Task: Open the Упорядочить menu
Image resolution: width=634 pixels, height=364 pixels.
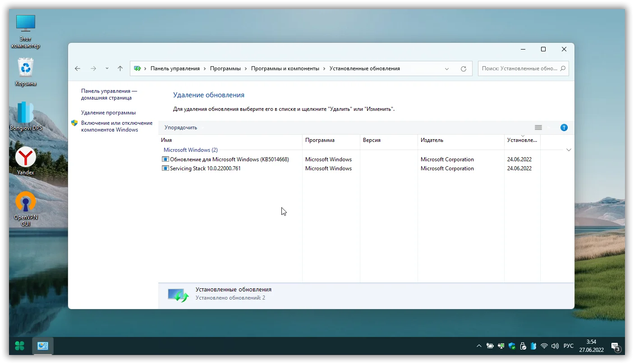Action: (x=181, y=127)
